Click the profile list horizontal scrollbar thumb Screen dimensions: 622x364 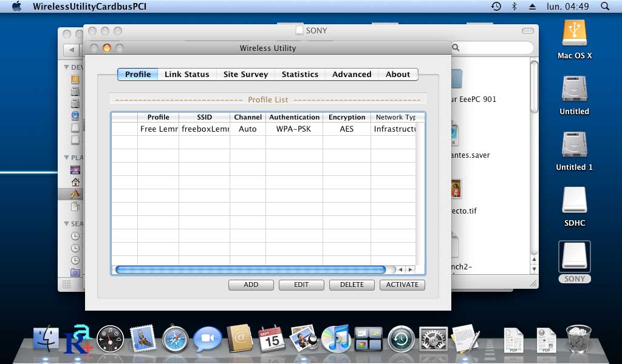pos(250,270)
